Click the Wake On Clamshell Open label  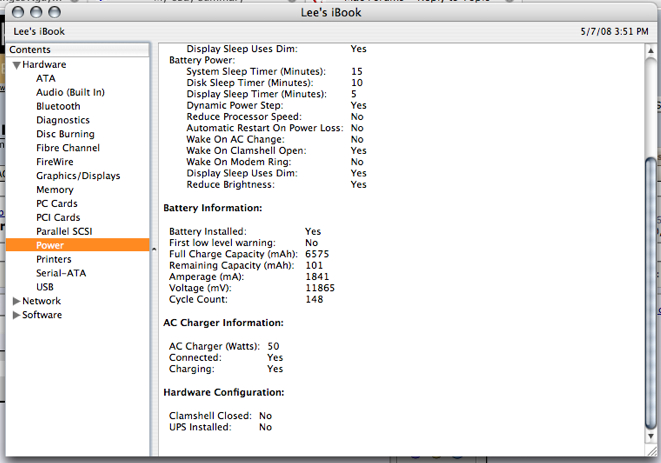click(x=246, y=151)
